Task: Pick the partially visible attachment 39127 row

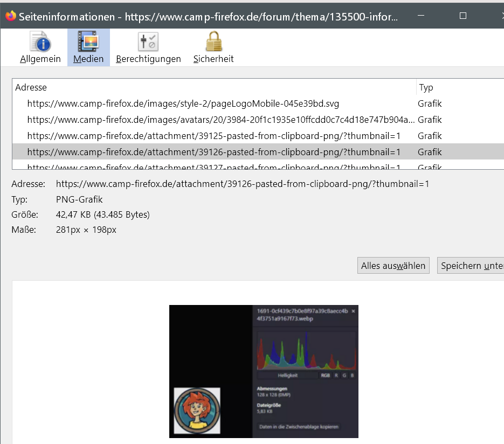Action: pos(213,166)
